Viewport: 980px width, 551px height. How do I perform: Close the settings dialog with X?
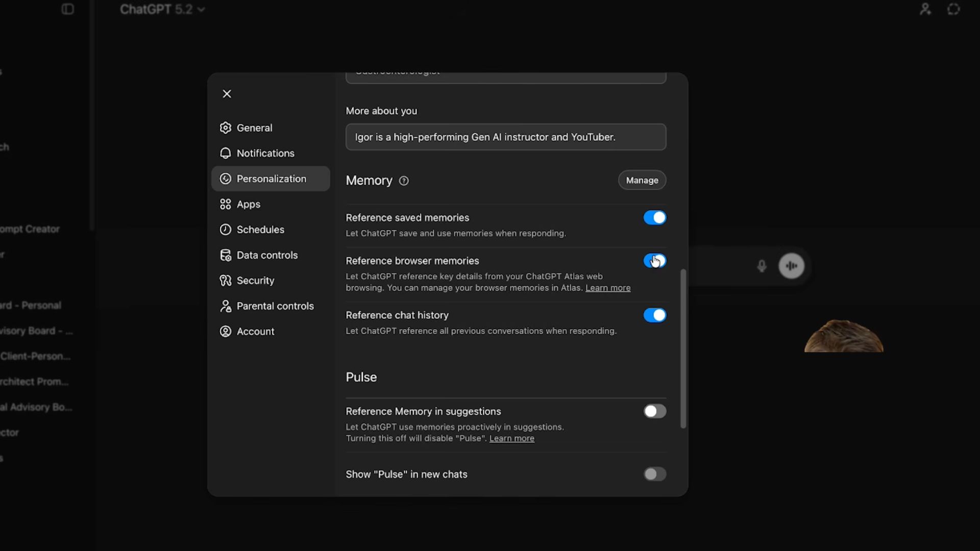tap(227, 94)
